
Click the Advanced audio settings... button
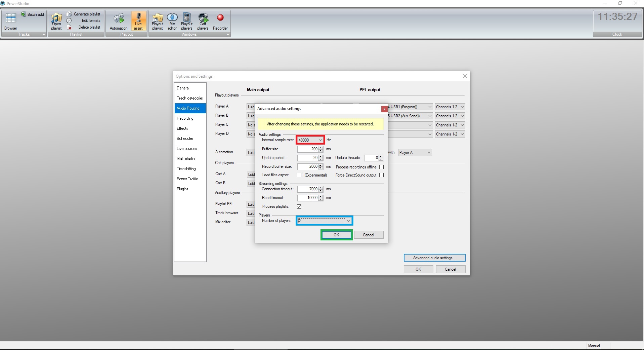point(434,258)
